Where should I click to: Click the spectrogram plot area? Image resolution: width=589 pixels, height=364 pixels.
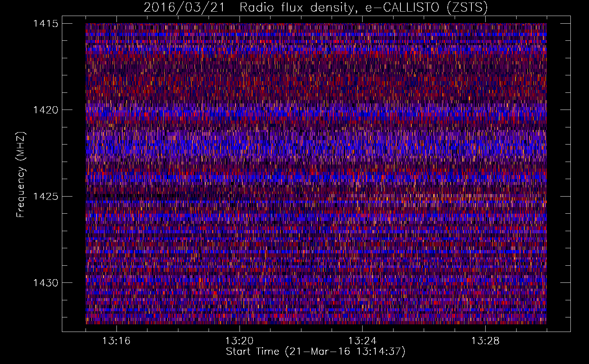316,174
